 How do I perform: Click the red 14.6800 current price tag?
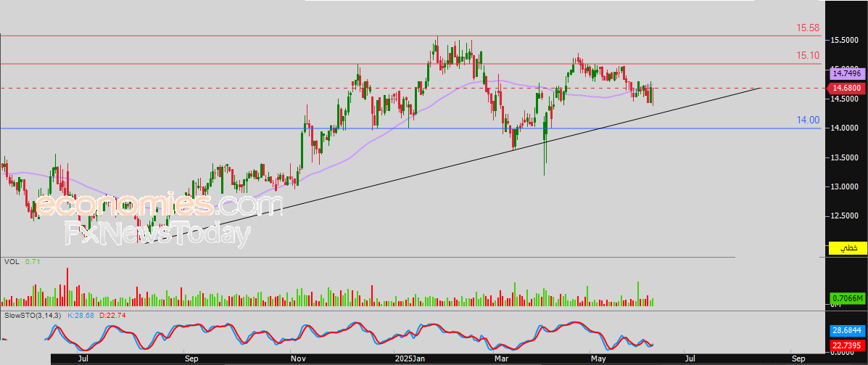pos(847,88)
